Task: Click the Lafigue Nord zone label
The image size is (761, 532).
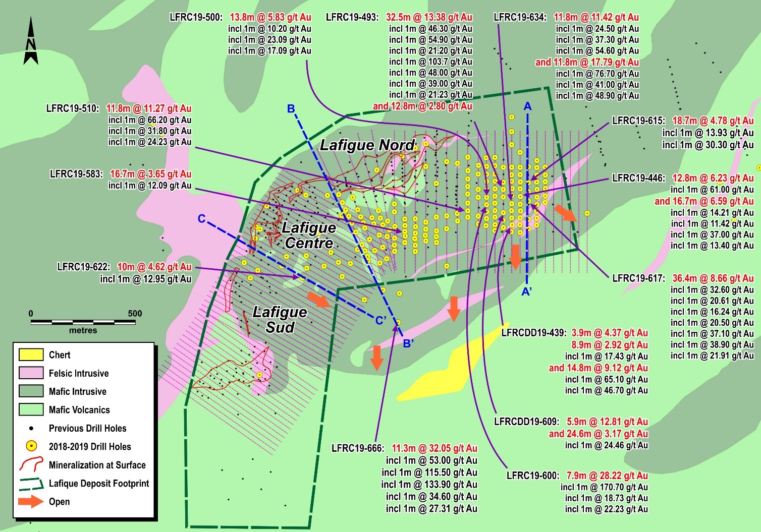Action: click(x=367, y=146)
